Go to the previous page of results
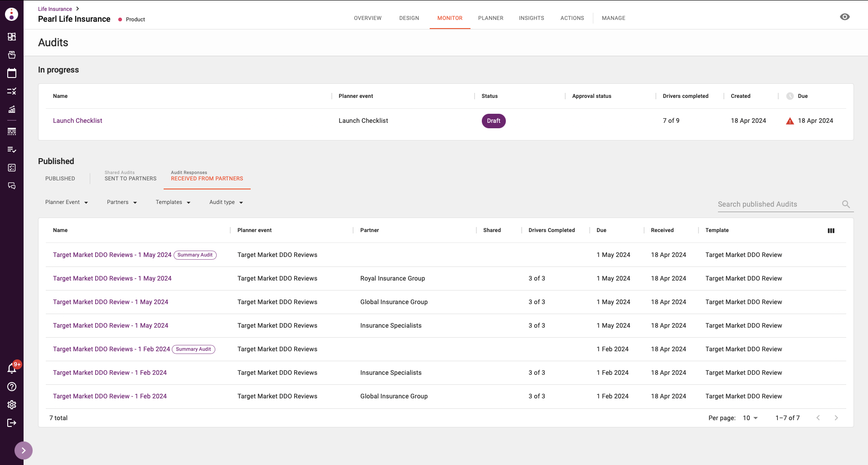This screenshot has width=868, height=465. pyautogui.click(x=818, y=418)
